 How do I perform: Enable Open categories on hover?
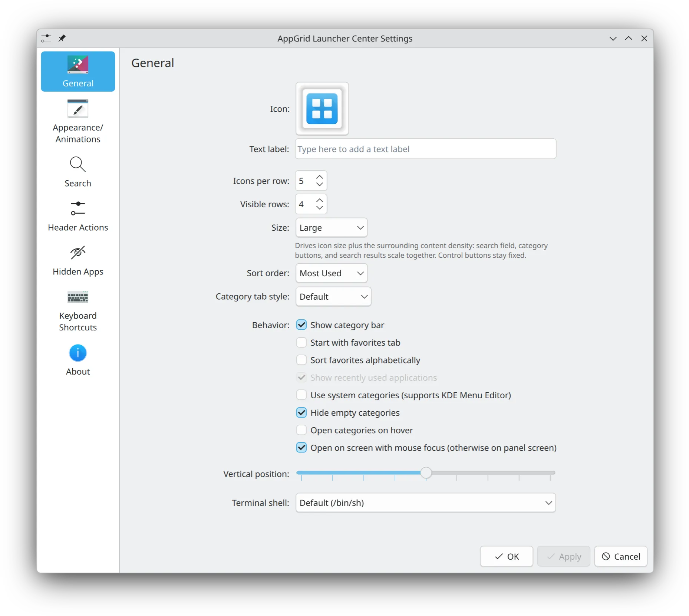(301, 430)
